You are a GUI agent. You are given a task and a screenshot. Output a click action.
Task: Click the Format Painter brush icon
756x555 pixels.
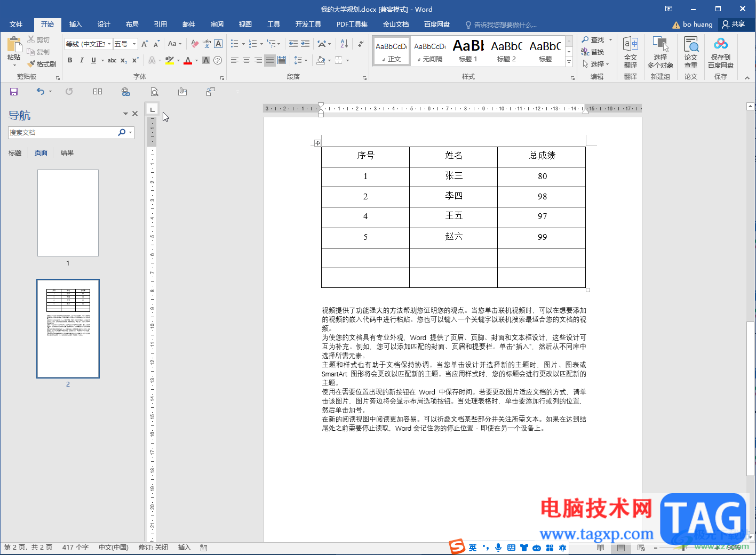coord(31,64)
